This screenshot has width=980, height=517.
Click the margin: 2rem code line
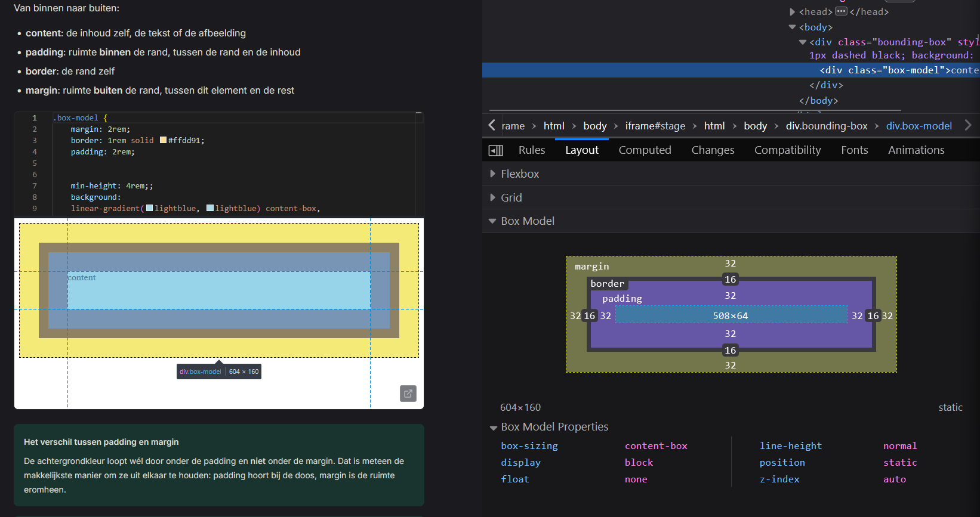100,129
